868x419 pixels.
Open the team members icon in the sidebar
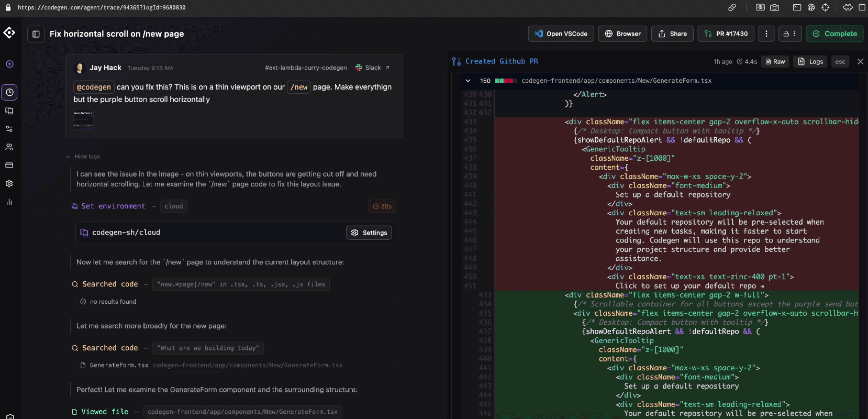click(9, 147)
